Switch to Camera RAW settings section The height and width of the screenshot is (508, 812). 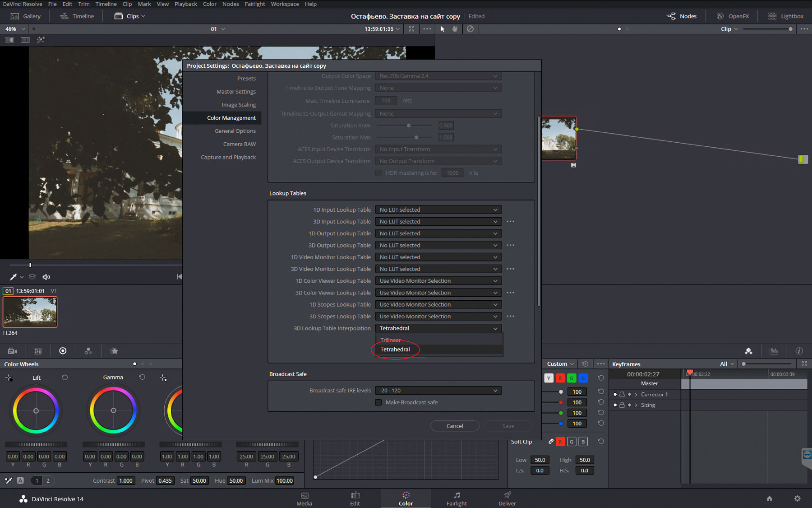239,144
